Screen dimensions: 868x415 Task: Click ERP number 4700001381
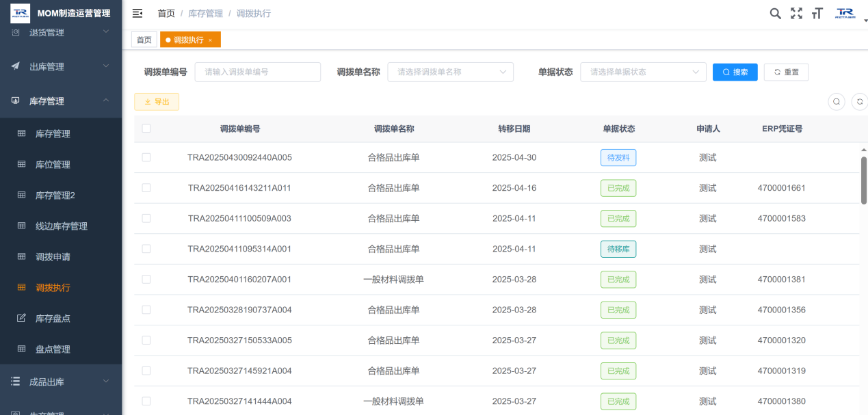pyautogui.click(x=782, y=279)
